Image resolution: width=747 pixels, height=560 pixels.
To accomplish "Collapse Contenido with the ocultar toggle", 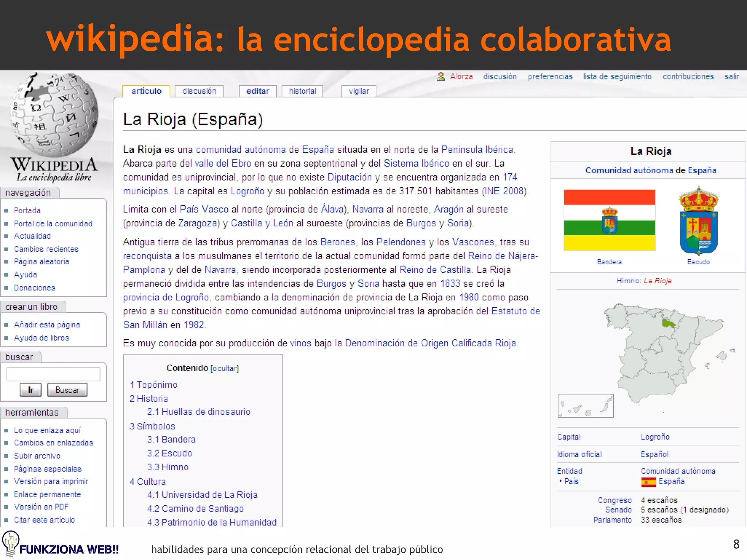I will 225,368.
